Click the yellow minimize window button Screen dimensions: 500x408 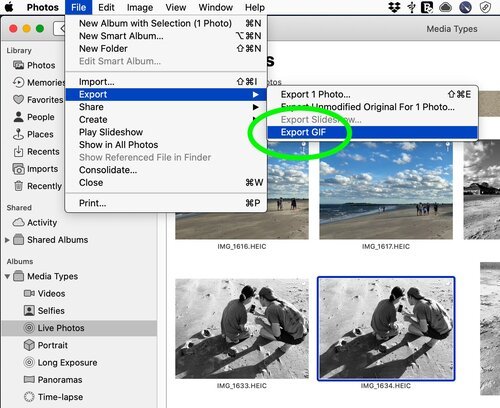pos(26,29)
